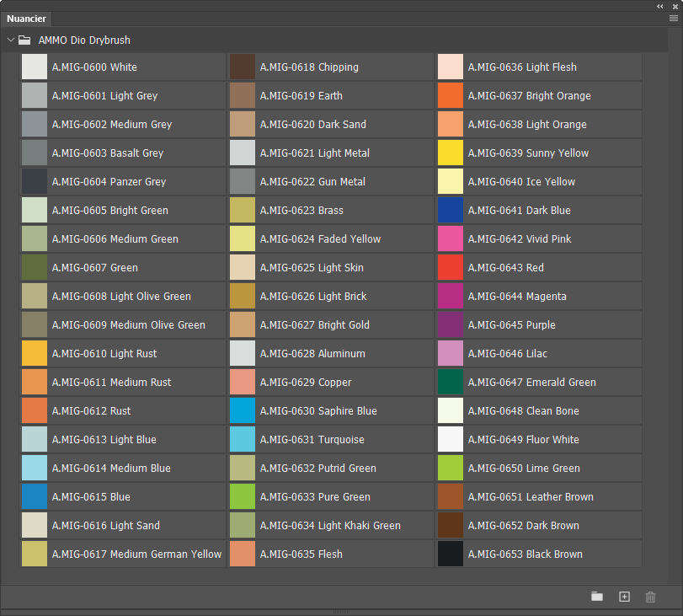This screenshot has width=683, height=616.
Task: Select the 'A.MIG-0644 Magenta' label
Action: tap(517, 297)
